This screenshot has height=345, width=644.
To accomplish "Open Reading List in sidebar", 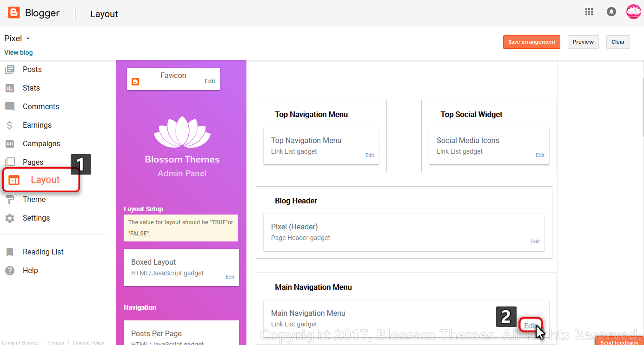I will 43,252.
